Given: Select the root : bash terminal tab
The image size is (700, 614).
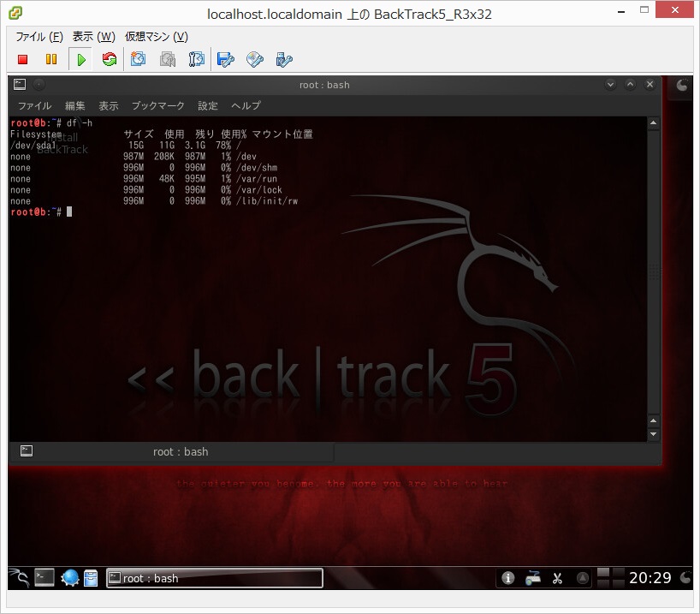Looking at the screenshot, I should point(171,452).
